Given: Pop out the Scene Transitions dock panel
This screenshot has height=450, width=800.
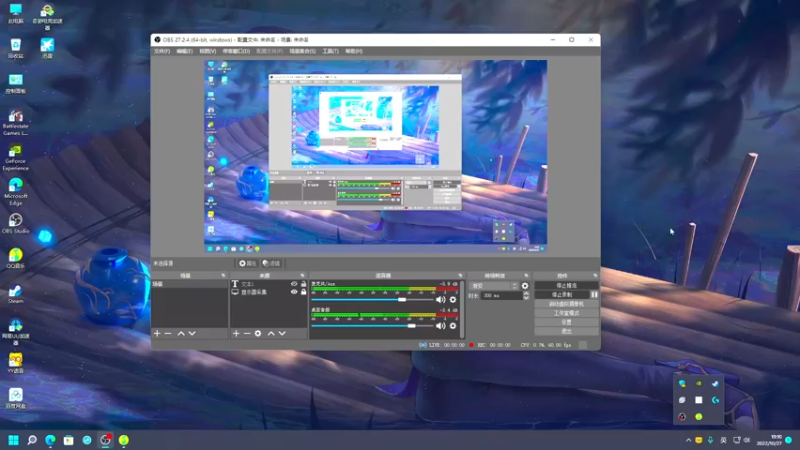Looking at the screenshot, I should click(526, 276).
